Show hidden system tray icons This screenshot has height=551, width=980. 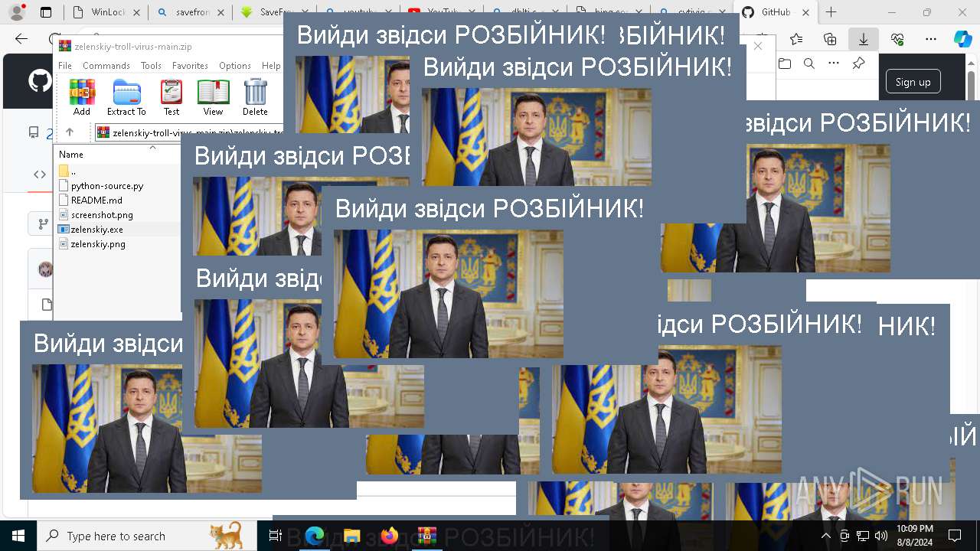(825, 536)
